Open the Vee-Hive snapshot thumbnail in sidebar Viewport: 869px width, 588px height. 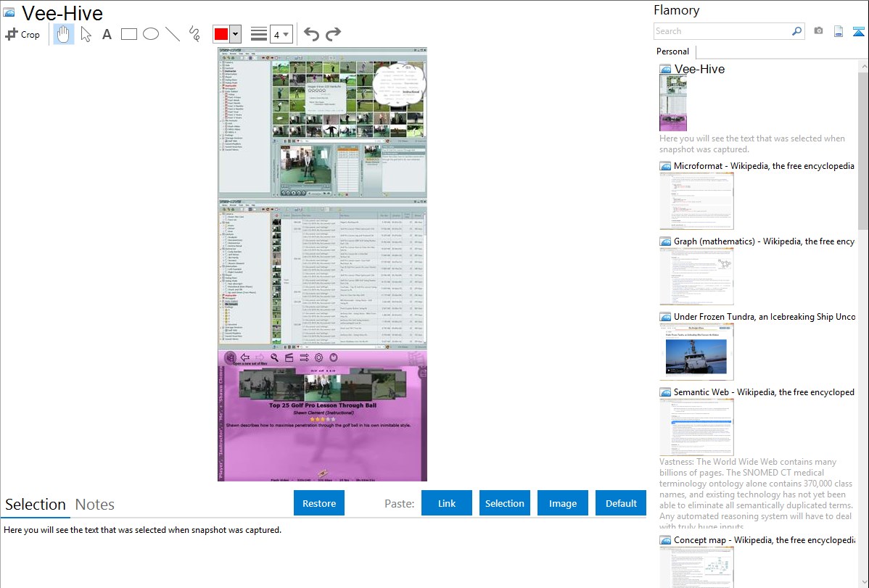point(673,103)
